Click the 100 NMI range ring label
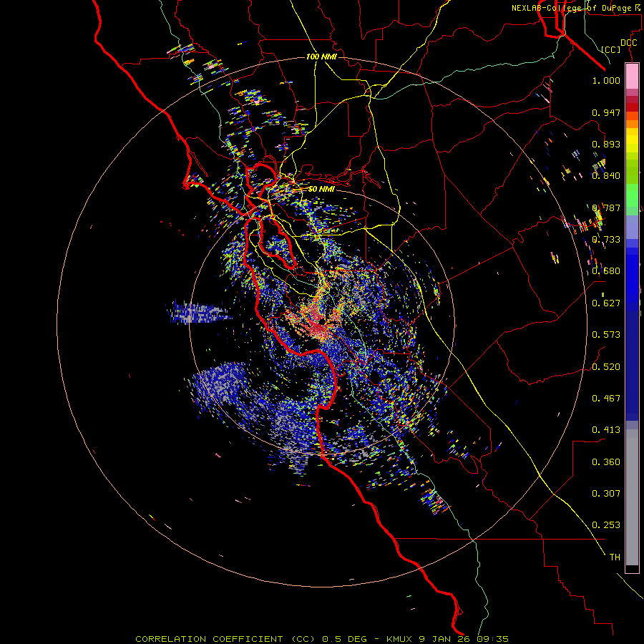The width and height of the screenshot is (644, 644). pos(321,57)
